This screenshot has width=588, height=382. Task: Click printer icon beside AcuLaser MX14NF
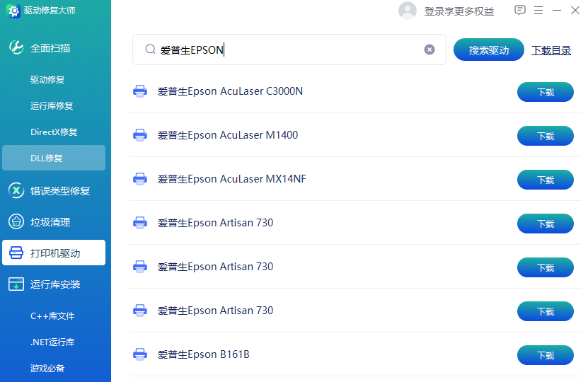pos(140,179)
